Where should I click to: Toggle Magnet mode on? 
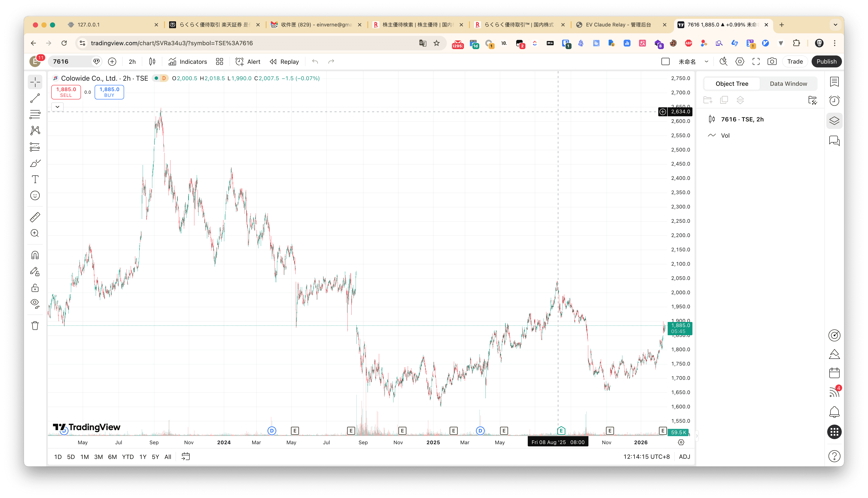coord(35,255)
